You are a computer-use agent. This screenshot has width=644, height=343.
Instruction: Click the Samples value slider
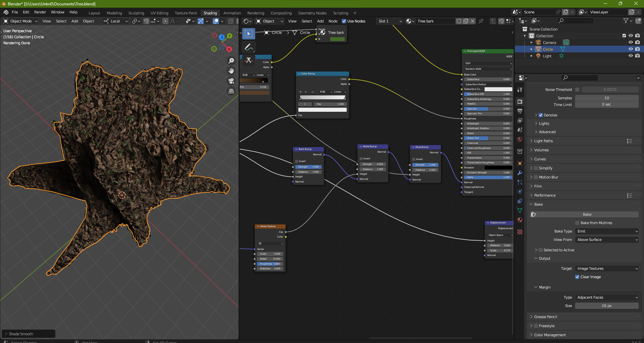click(606, 98)
